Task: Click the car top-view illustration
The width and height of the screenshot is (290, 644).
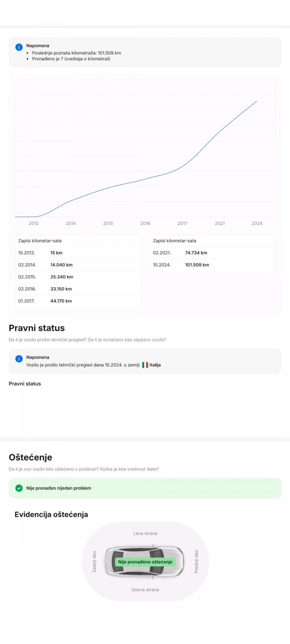Action: pos(145,562)
